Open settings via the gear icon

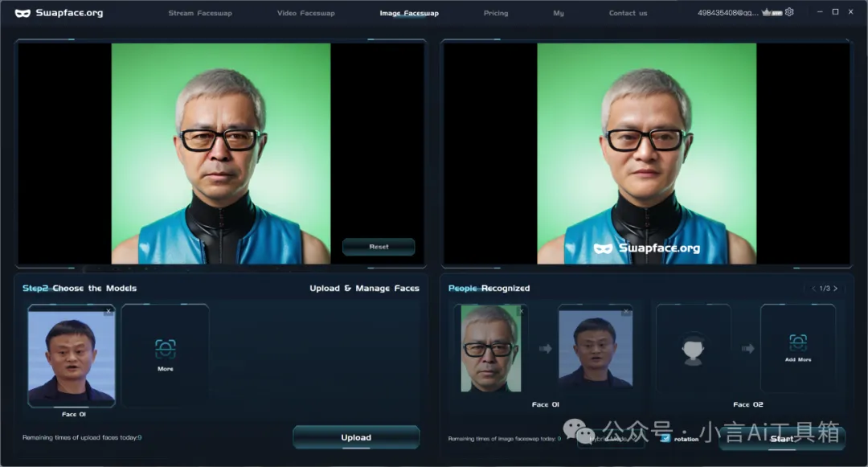[x=789, y=12]
